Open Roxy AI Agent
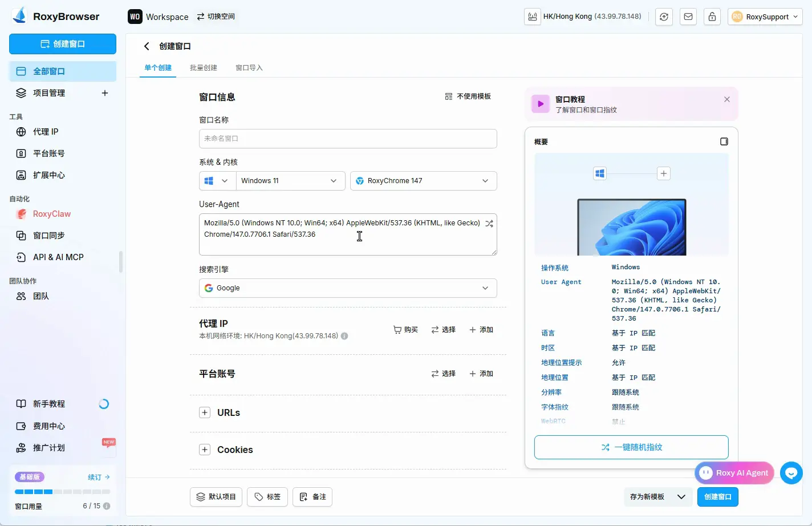 pyautogui.click(x=734, y=473)
